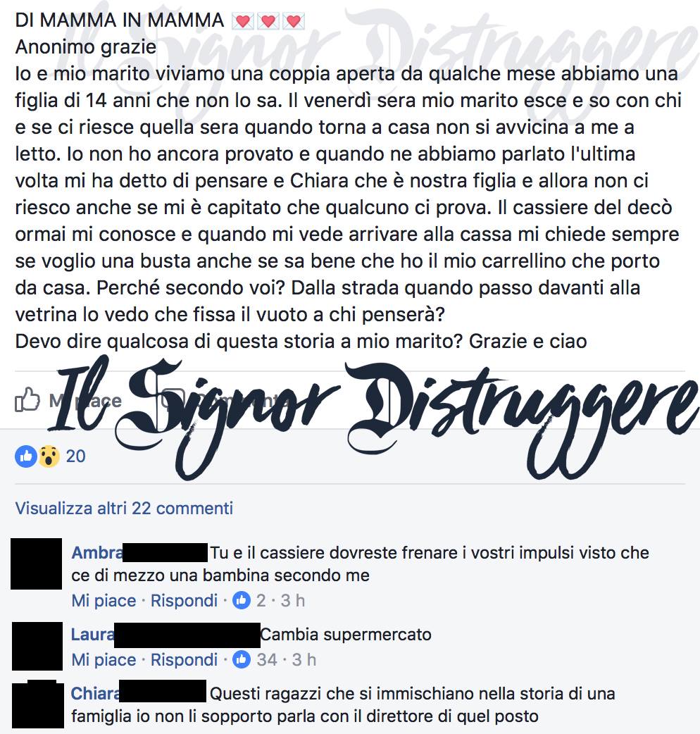Open Ambra's commenter profile name
700x734 pixels.
pyautogui.click(x=96, y=553)
